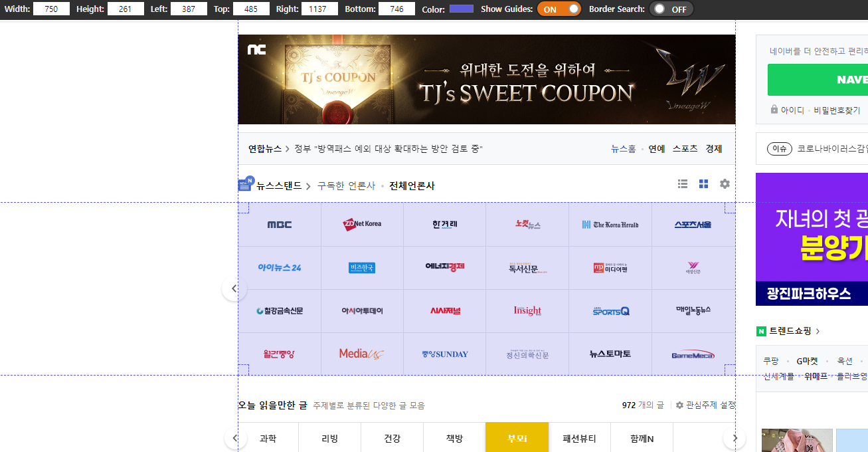Open the 스포츠 news link
This screenshot has height=452, width=868.
pos(685,149)
